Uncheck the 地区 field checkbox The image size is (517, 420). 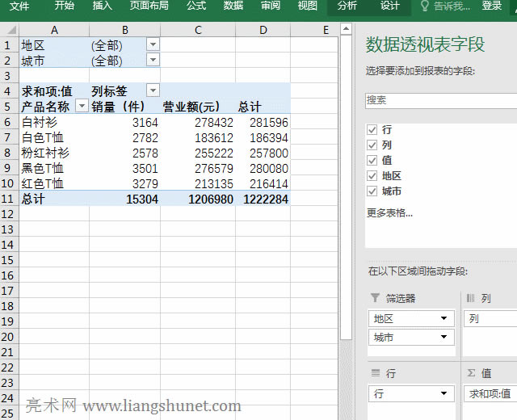[x=372, y=176]
